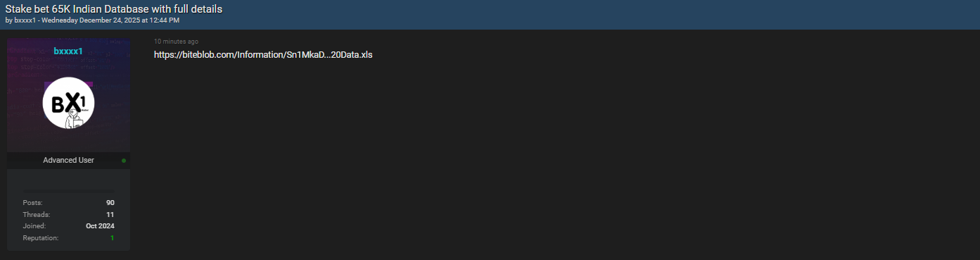Click the 'Advanced User' rank label
The height and width of the screenshot is (260, 980).
[68, 160]
